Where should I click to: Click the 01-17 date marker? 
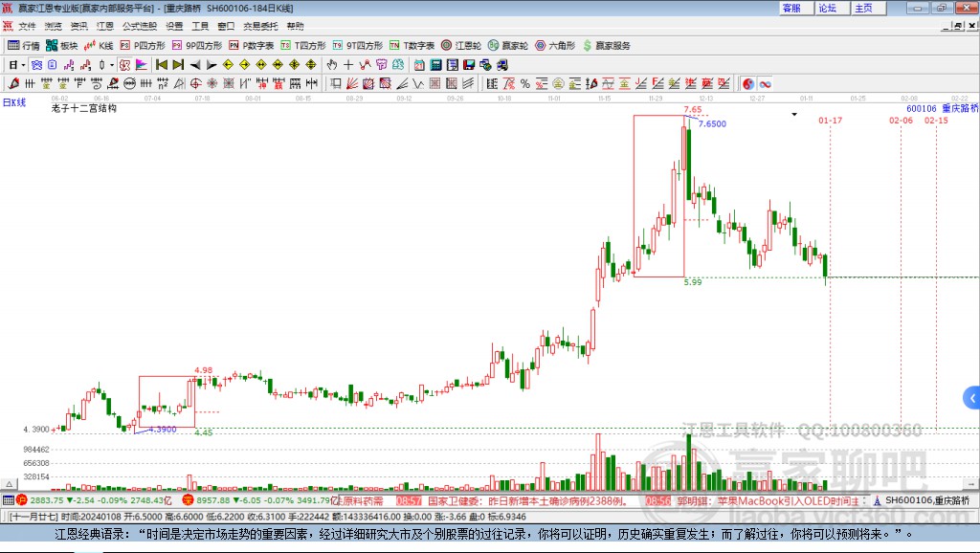(x=830, y=120)
